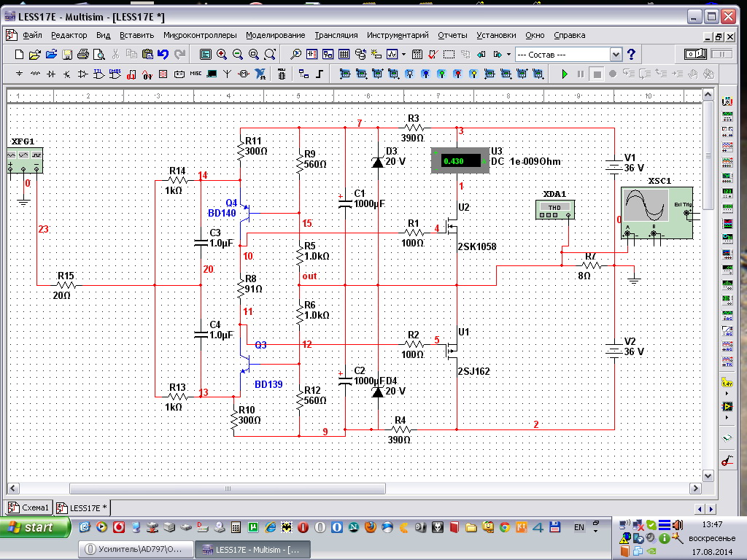
Task: Open the Grapher icon in the toolbar
Action: [x=392, y=55]
